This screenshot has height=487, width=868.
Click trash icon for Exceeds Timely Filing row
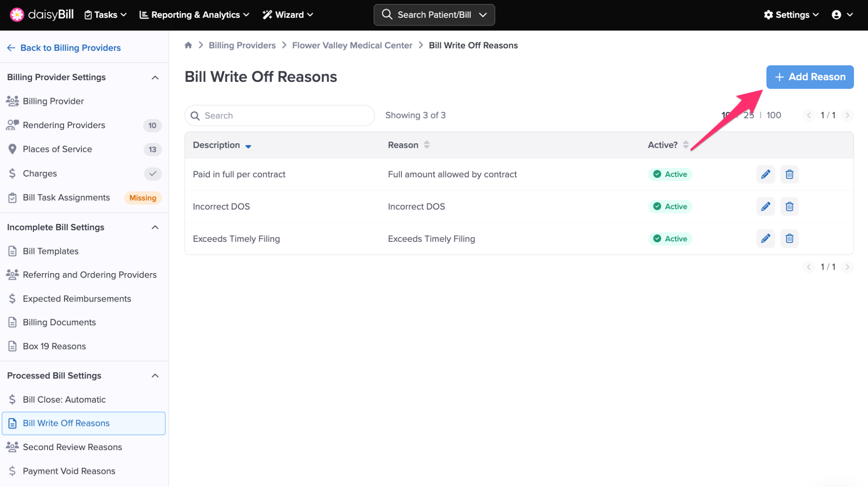(x=789, y=238)
